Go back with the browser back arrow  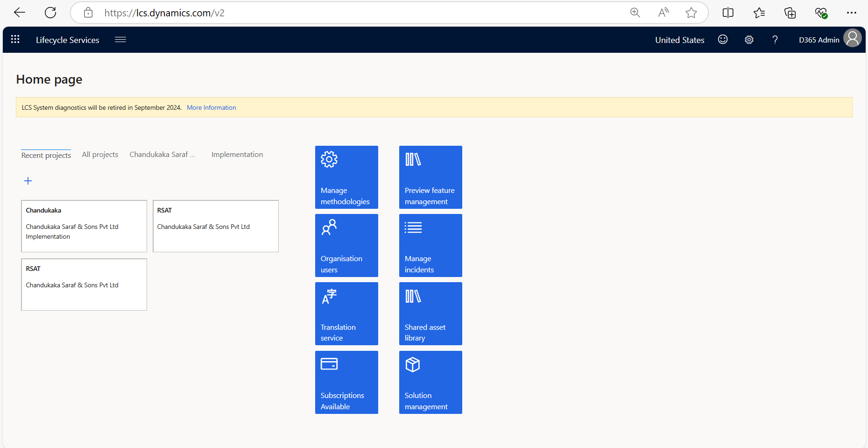click(x=20, y=13)
